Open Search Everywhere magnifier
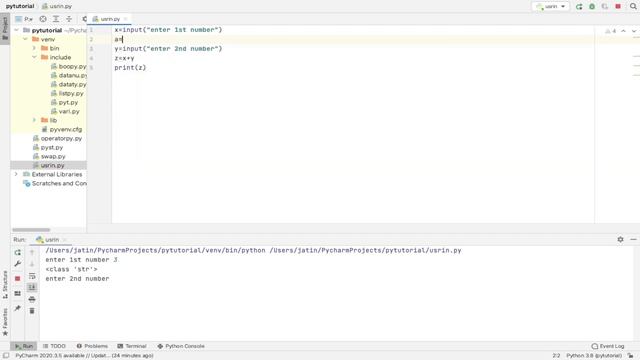The height and width of the screenshot is (360, 640). tap(633, 7)
